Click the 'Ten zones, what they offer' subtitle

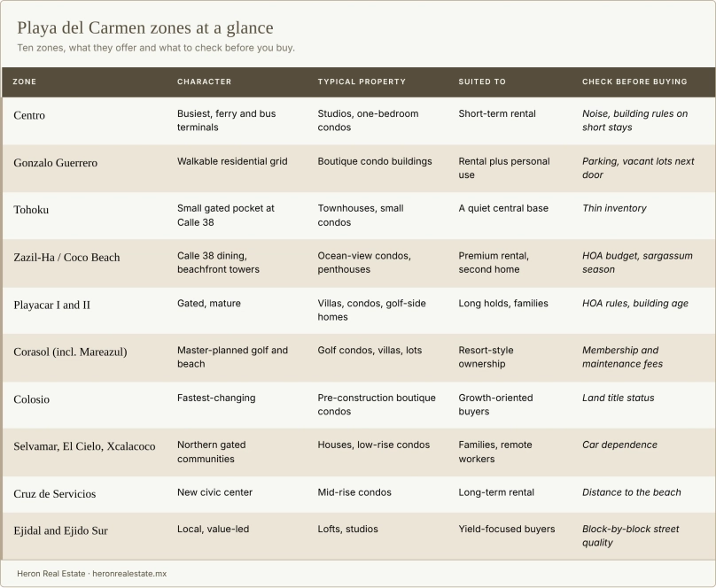coord(156,48)
